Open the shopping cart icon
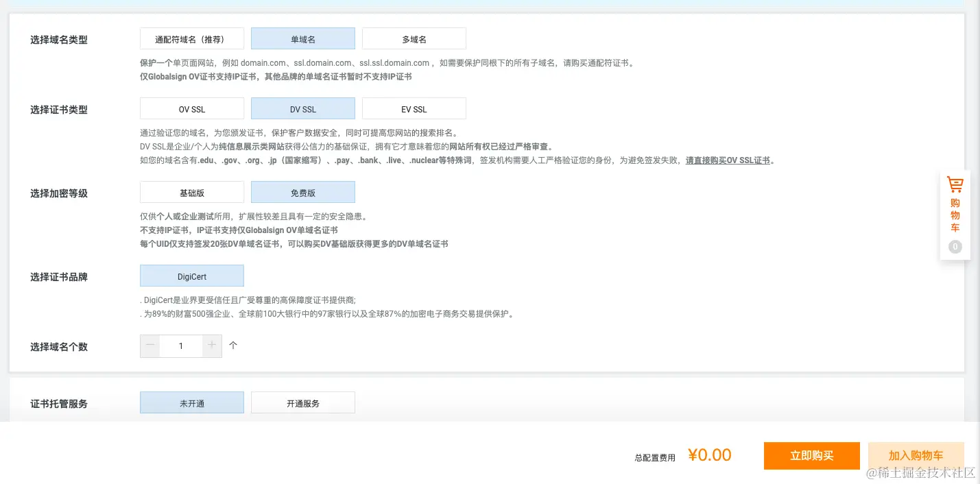This screenshot has width=980, height=484. (955, 185)
